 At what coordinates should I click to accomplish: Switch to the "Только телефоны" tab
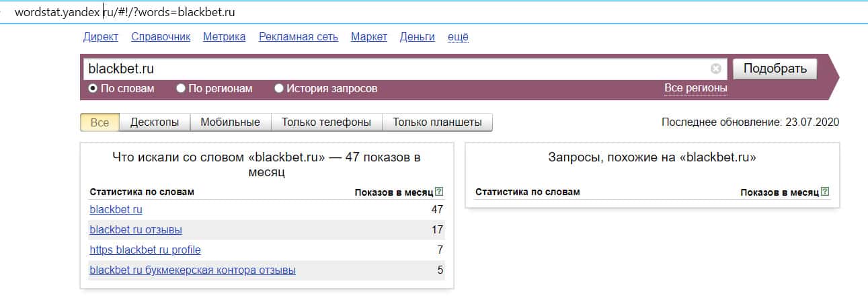326,122
